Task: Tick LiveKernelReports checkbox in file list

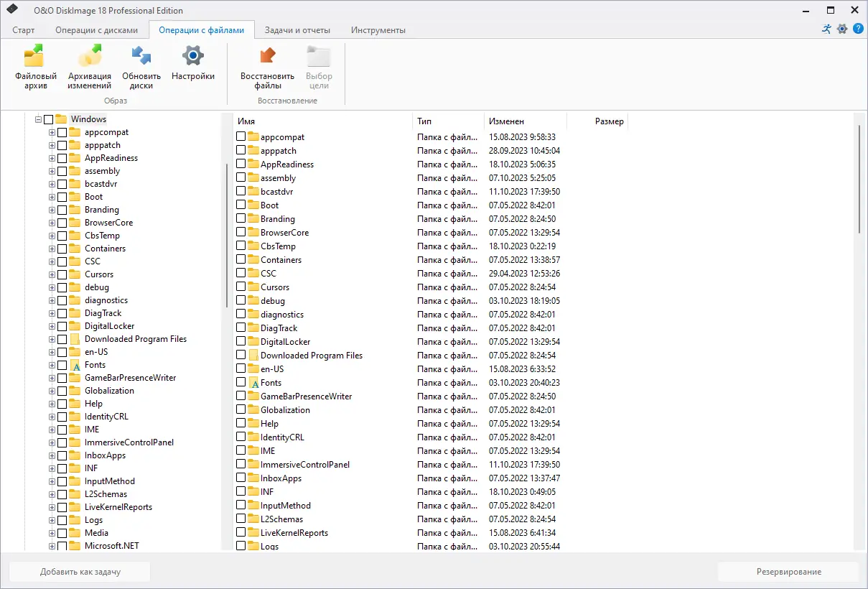Action: pyautogui.click(x=241, y=532)
